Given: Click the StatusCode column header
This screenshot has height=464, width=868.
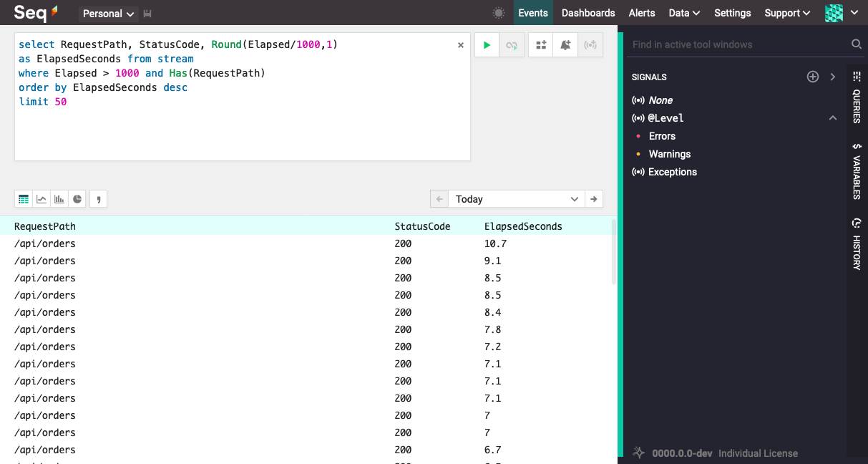Looking at the screenshot, I should (423, 226).
